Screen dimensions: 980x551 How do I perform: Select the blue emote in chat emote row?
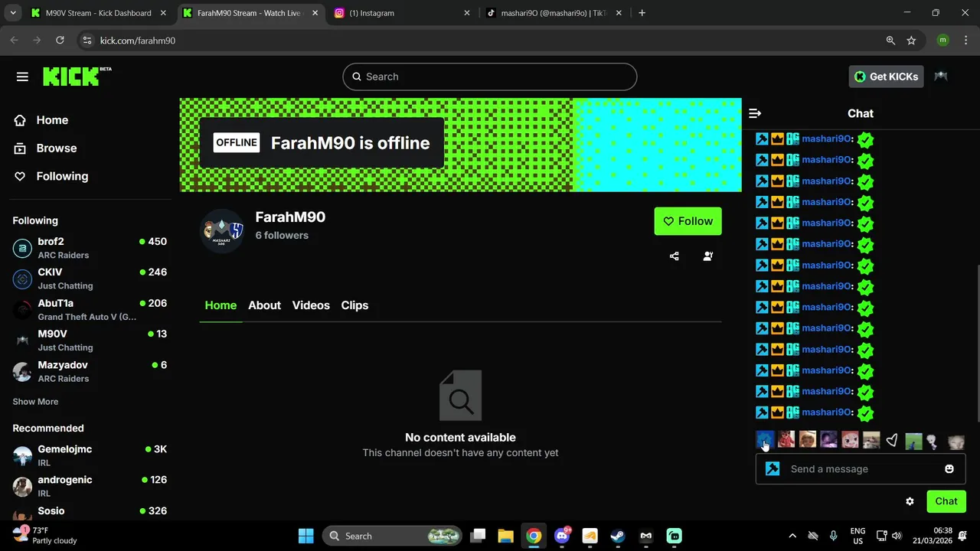(x=764, y=441)
